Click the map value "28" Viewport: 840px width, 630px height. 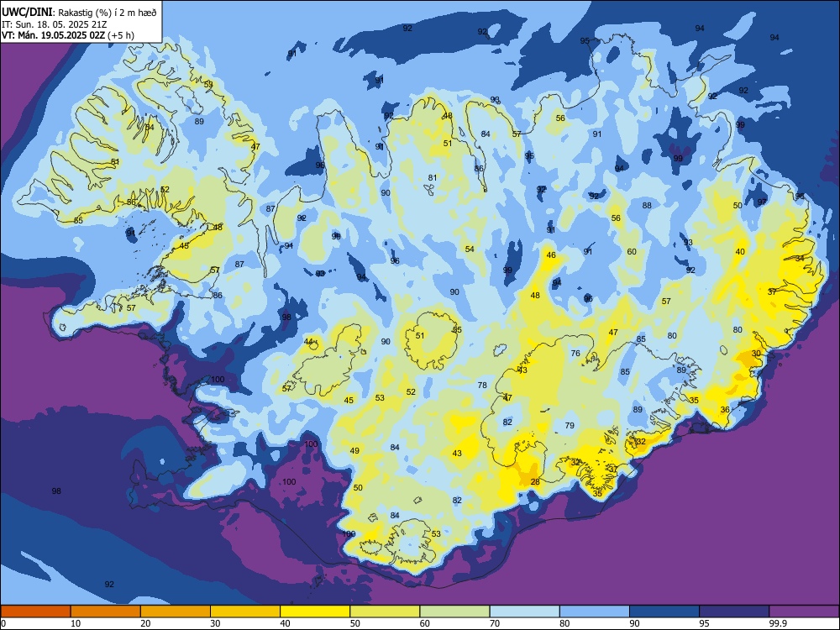coord(535,482)
